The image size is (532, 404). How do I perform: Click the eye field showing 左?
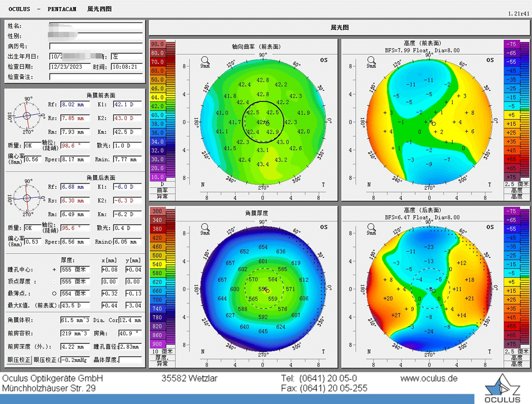(x=126, y=56)
